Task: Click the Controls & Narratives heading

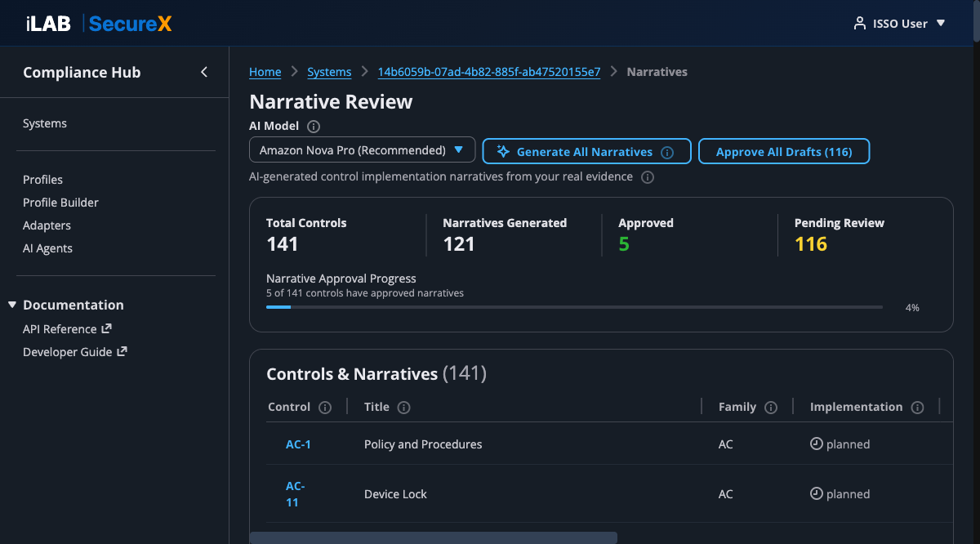Action: (376, 374)
